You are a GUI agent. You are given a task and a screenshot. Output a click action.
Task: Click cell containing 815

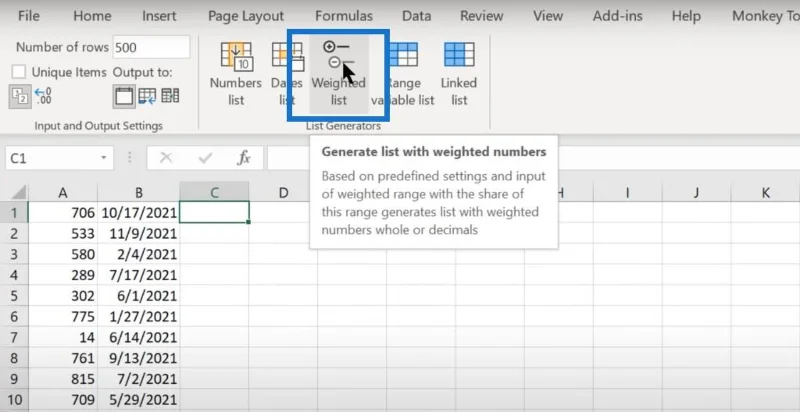[x=63, y=379]
